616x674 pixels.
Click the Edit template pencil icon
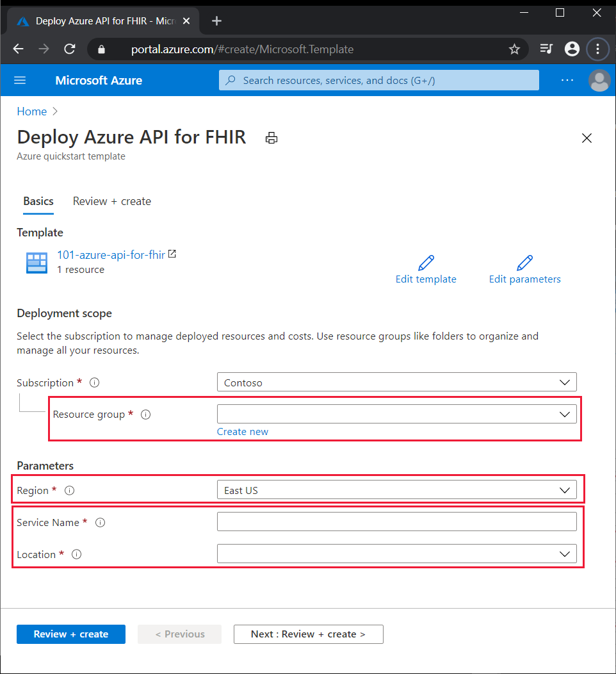(x=426, y=263)
